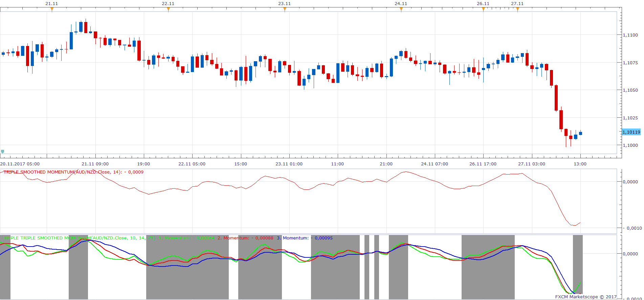This screenshot has width=644, height=300.
Task: Click the time label 23.11 01:00
Action: [289, 164]
